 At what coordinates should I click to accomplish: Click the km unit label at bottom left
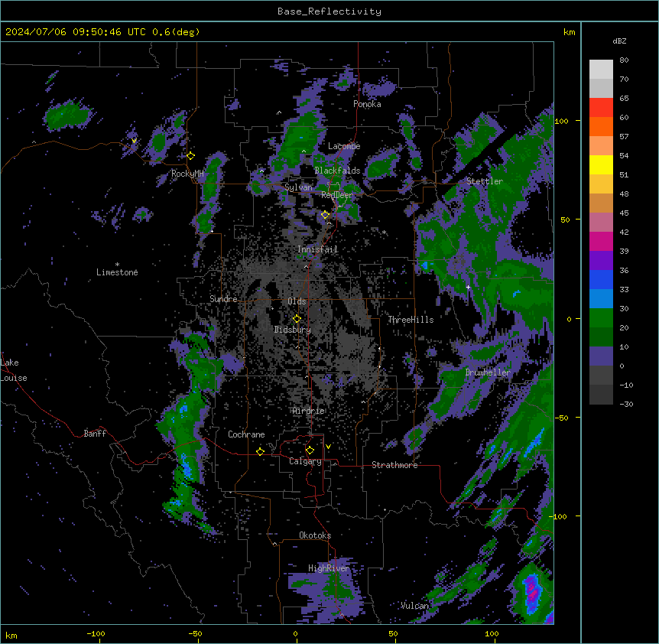(11, 636)
